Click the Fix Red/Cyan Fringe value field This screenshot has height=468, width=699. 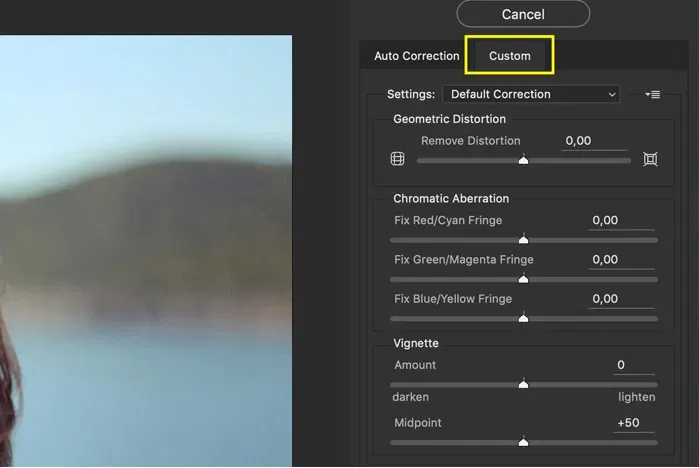pyautogui.click(x=606, y=220)
